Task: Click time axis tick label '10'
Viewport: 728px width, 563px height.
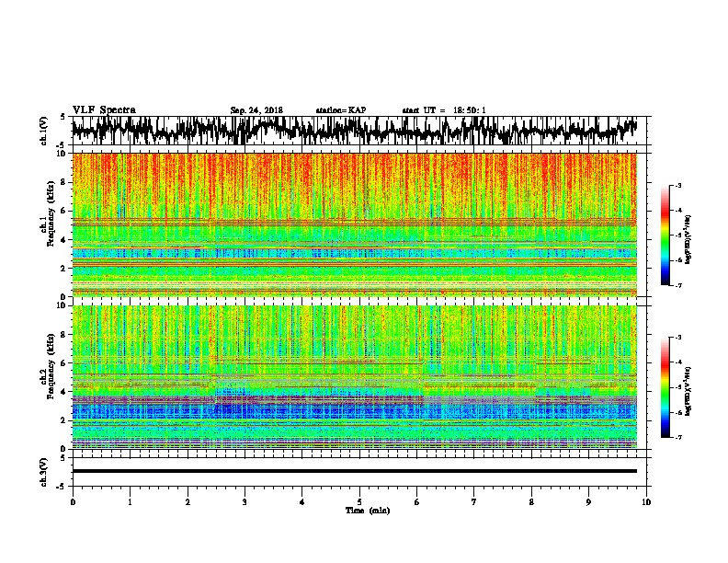Action: click(646, 502)
